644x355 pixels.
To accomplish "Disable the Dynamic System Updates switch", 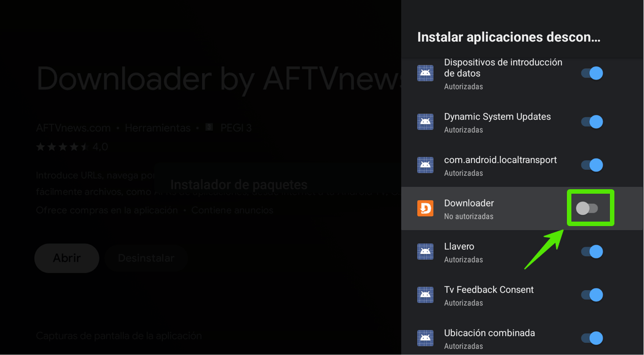I will tap(592, 122).
